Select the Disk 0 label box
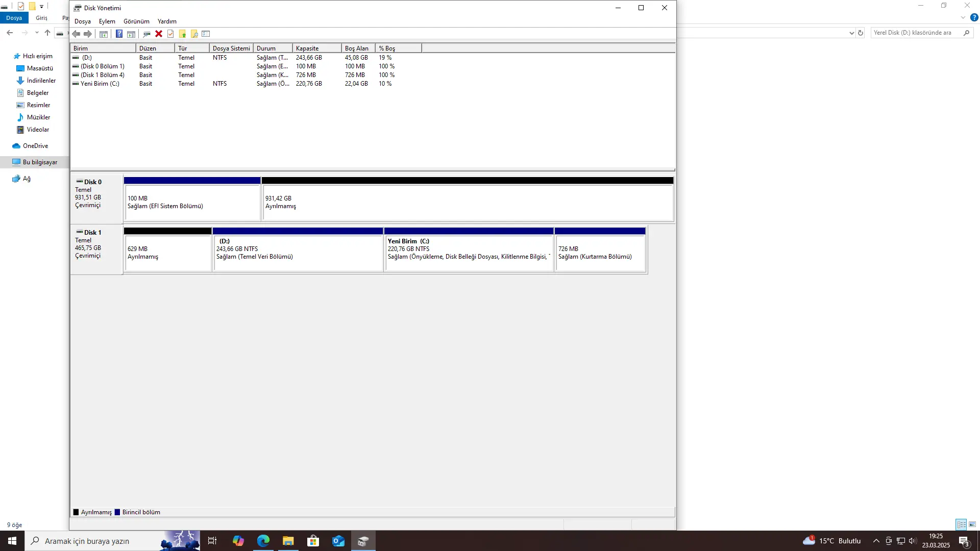This screenshot has width=980, height=551. click(x=97, y=199)
